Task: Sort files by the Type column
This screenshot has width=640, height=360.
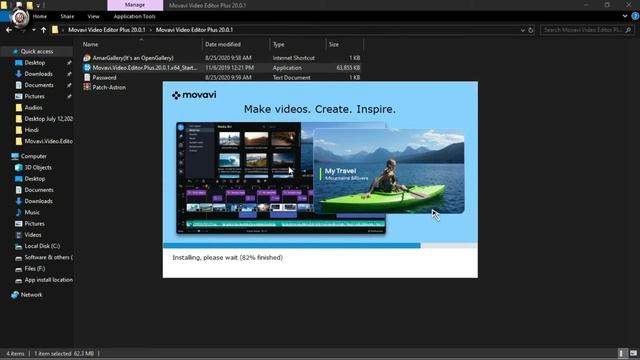Action: click(279, 44)
